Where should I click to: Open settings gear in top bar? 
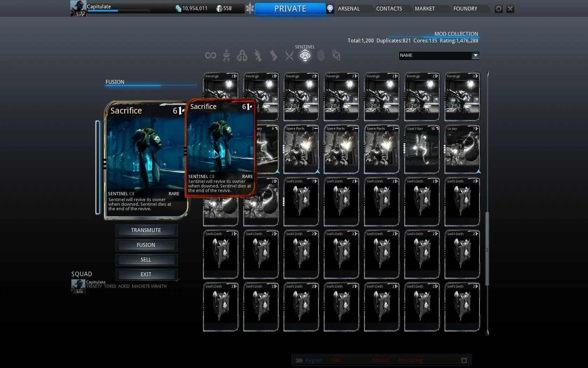[x=498, y=9]
